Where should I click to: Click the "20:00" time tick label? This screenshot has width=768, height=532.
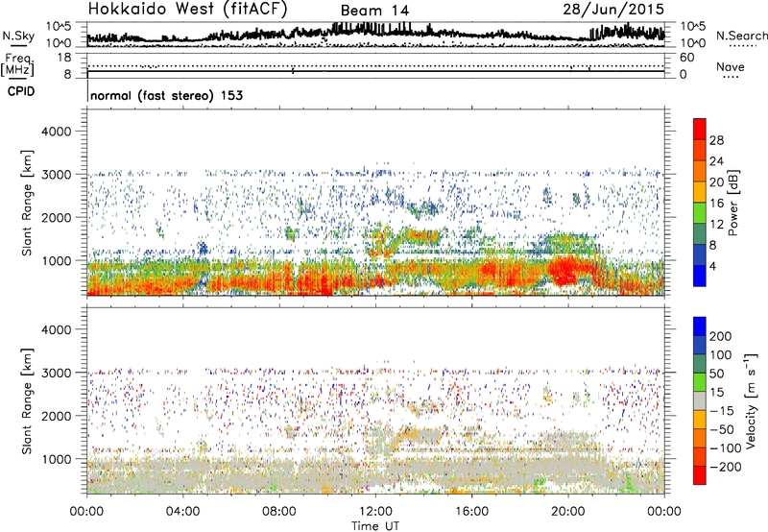point(567,512)
